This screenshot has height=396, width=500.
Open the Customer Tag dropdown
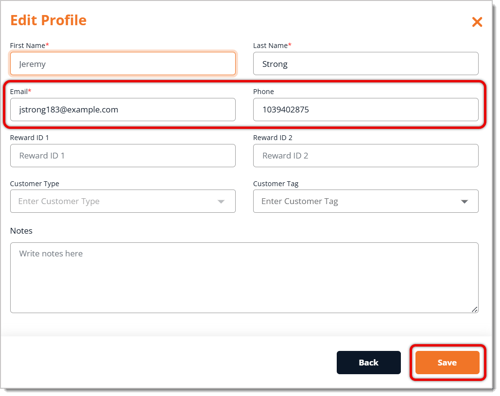click(366, 201)
